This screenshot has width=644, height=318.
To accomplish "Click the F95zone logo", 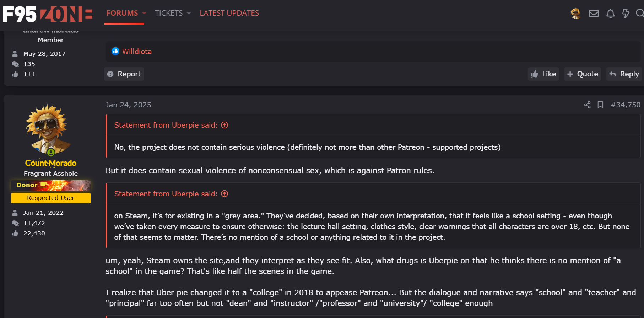I will pyautogui.click(x=48, y=14).
